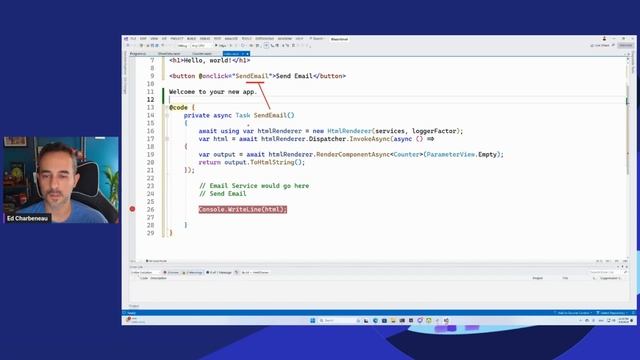Screen dimensions: 640x360
Task: Open the Windows Start menu
Action: coord(313,320)
